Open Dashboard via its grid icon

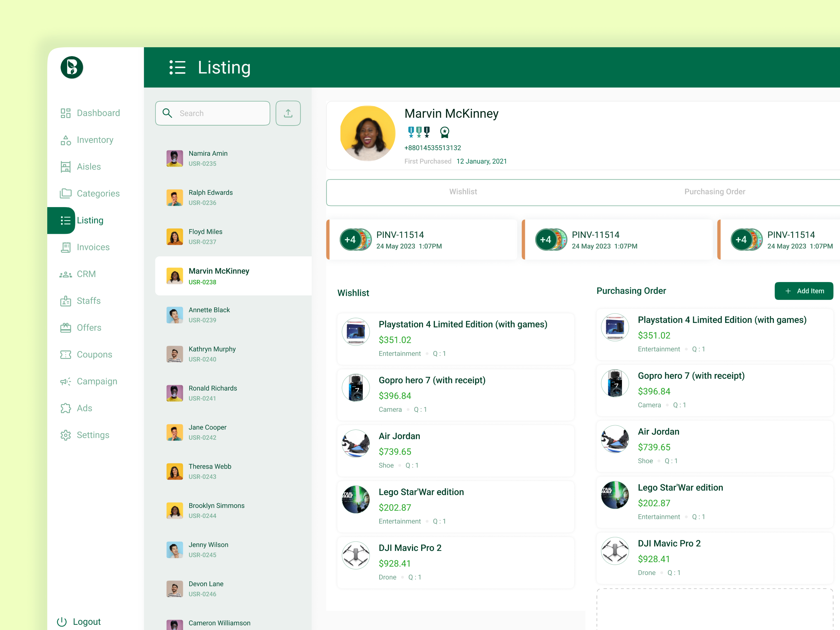pyautogui.click(x=65, y=113)
